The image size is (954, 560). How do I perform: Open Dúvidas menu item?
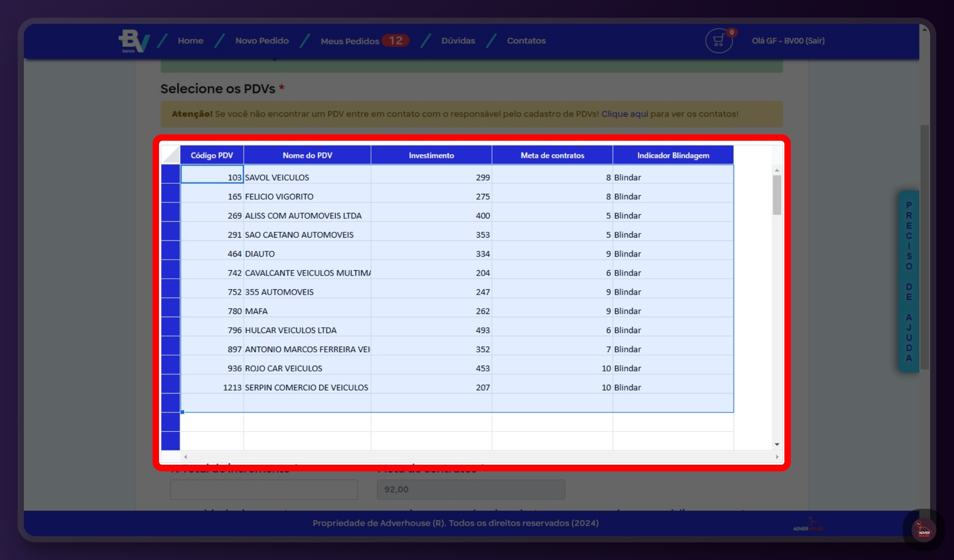coord(458,41)
